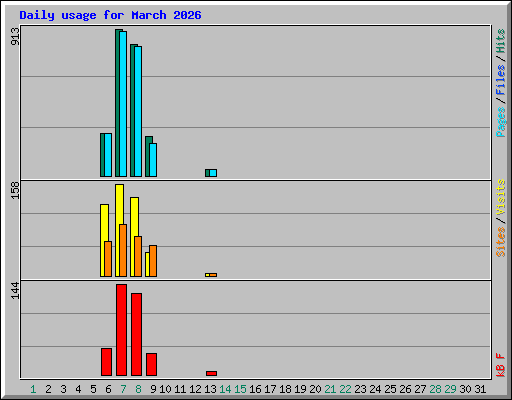Screen dimensions: 512x400
Task: Click the day 13 red KB bar
Action: click(x=212, y=374)
